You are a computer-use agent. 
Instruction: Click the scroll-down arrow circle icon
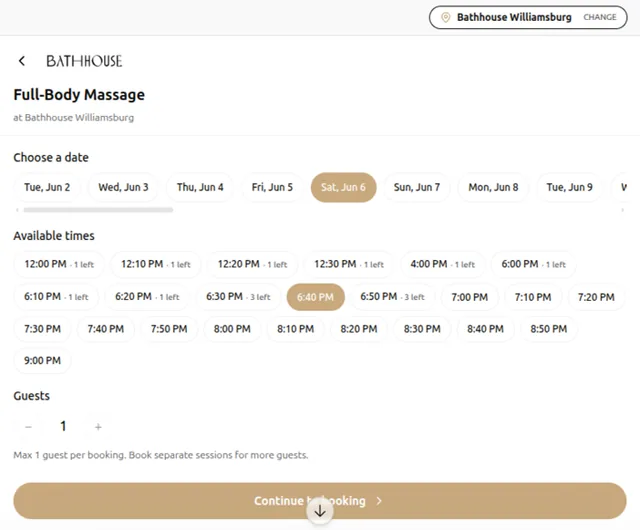click(x=320, y=511)
